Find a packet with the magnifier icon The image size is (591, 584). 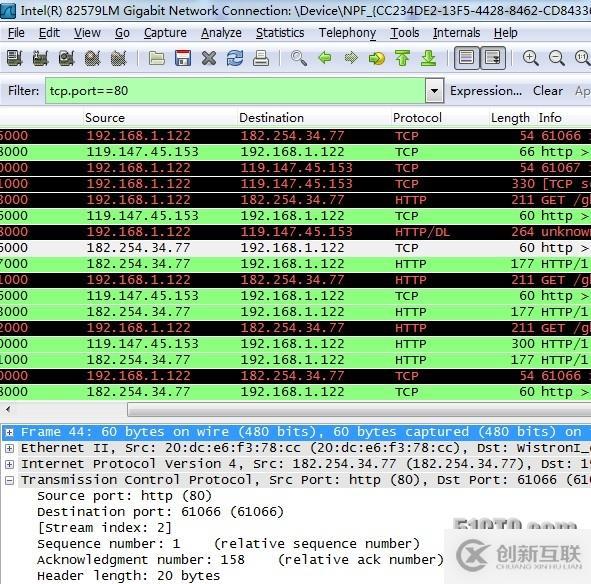299,58
